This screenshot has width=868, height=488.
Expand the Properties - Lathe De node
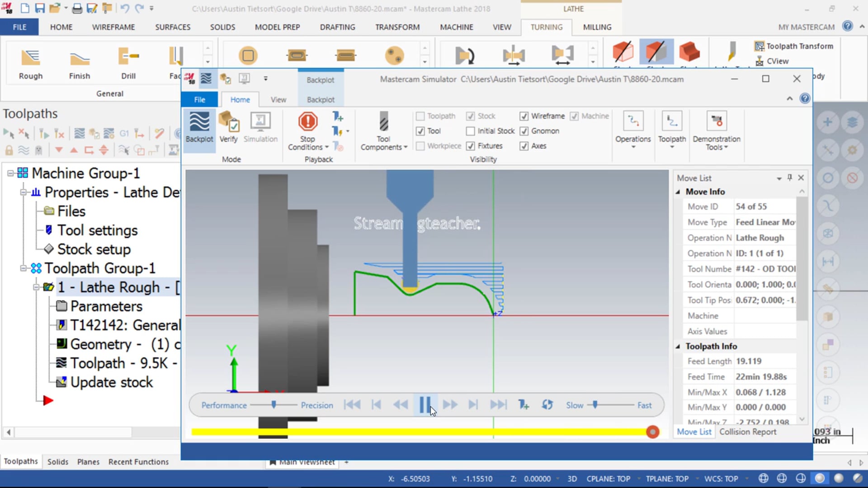(23, 192)
